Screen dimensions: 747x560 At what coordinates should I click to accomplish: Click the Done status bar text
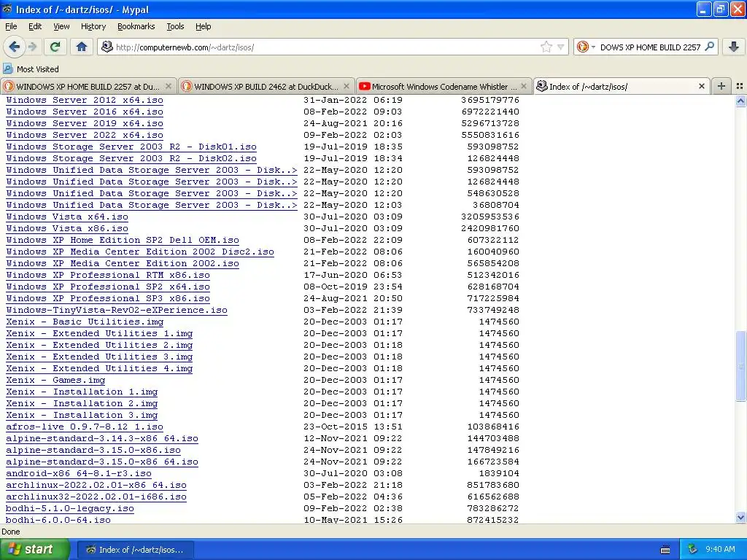(x=11, y=532)
